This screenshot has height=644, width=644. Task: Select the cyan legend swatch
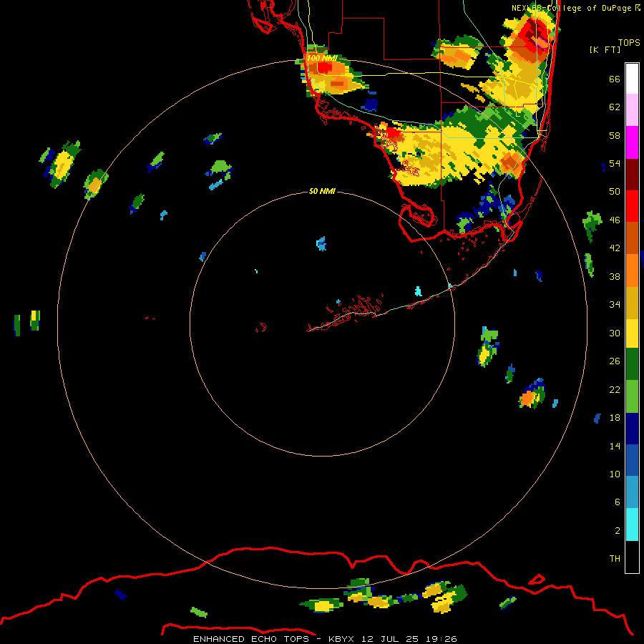[x=632, y=525]
